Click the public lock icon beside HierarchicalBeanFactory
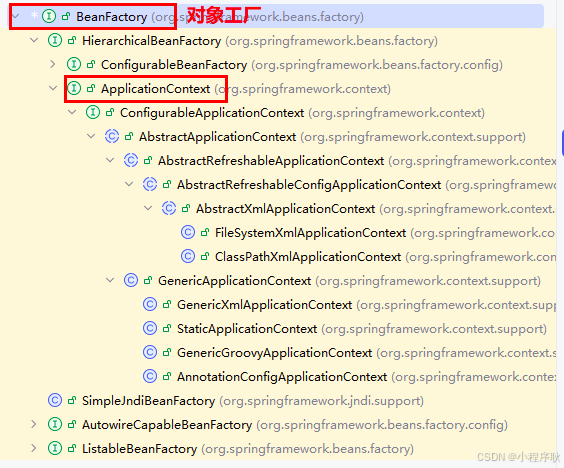 click(72, 40)
